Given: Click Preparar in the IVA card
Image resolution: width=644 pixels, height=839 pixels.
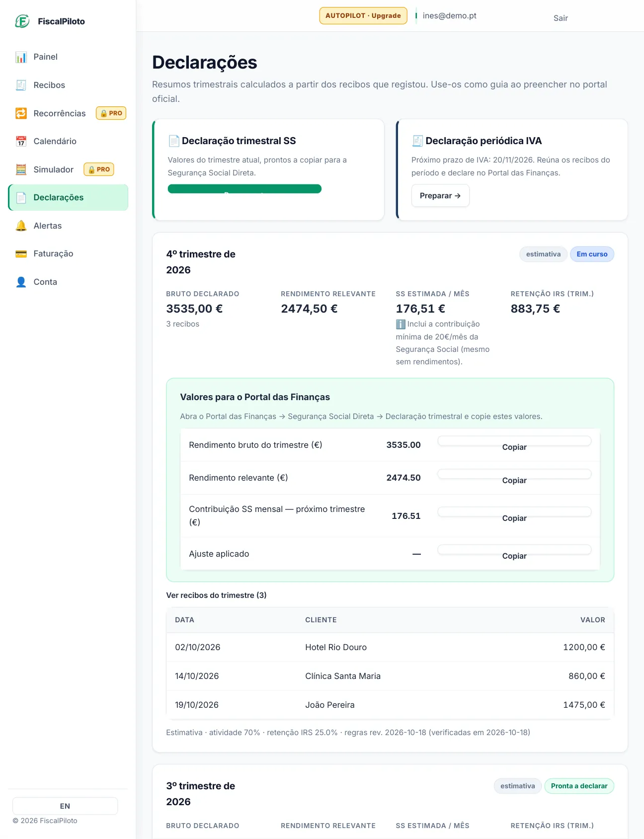Looking at the screenshot, I should (x=440, y=196).
